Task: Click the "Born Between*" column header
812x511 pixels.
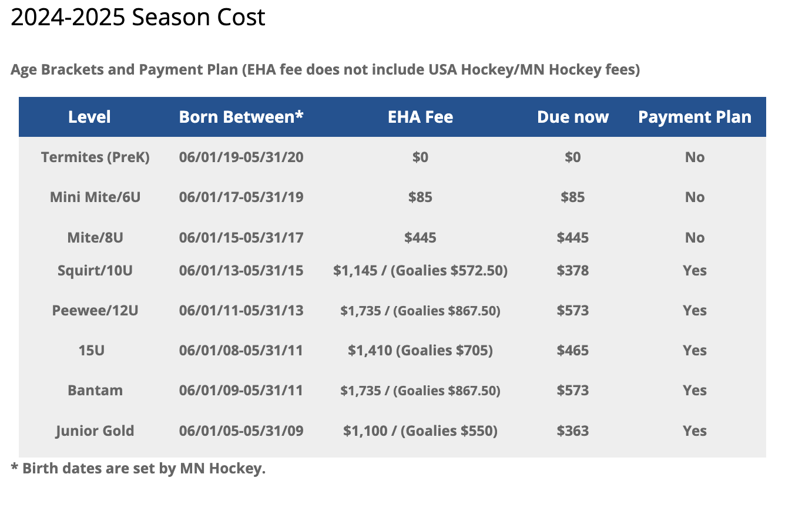Action: [241, 117]
